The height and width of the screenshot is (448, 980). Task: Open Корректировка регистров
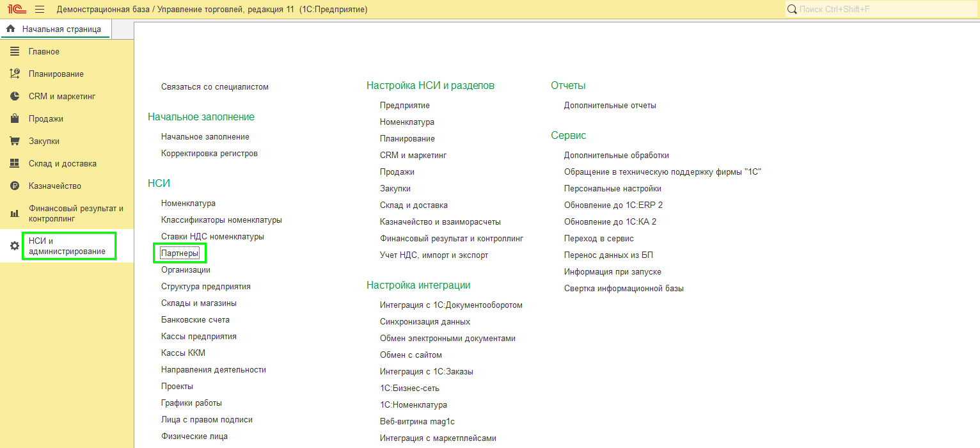209,153
